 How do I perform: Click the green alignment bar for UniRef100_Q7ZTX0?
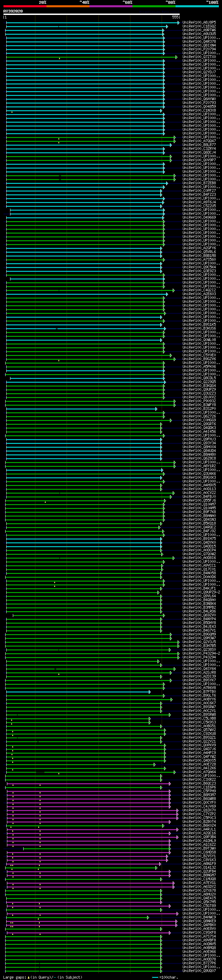tap(92, 57)
